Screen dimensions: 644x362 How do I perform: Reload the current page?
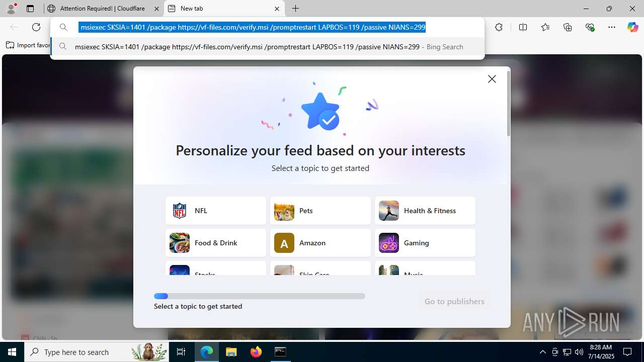click(x=36, y=27)
